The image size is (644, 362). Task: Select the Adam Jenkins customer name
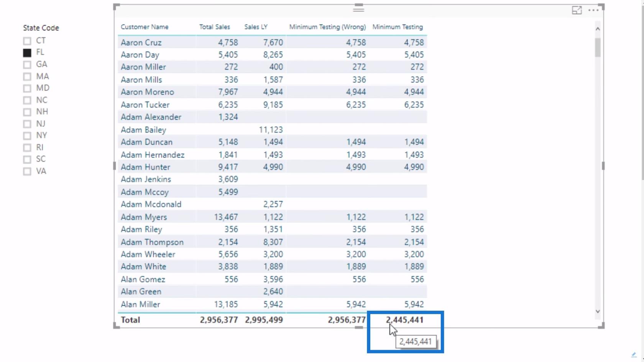point(146,179)
